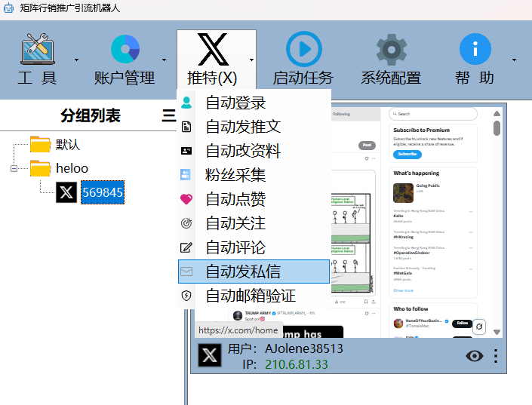Screen dimensions: 532x405
Task: Click the 启动任务 play icon
Action: [303, 49]
